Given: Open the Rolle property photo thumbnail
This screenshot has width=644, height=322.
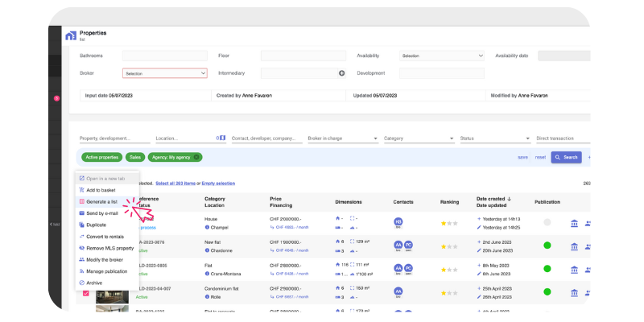Looking at the screenshot, I should pos(112,295).
